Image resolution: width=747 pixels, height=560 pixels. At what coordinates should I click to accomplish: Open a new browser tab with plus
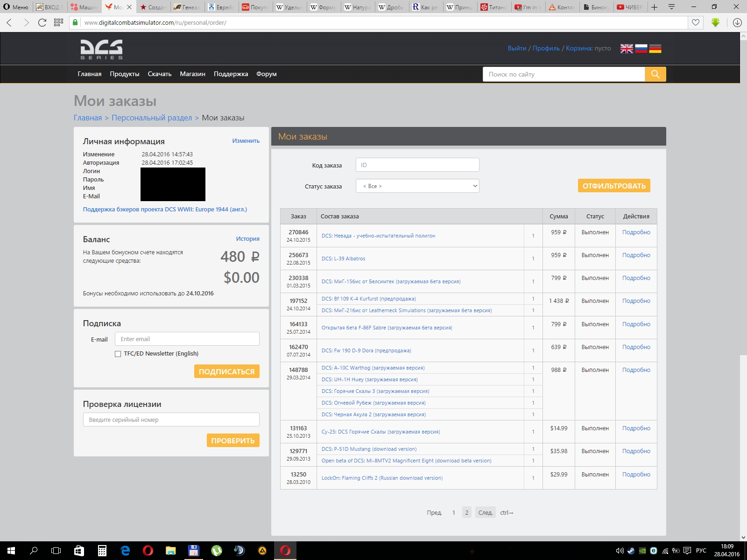coord(654,7)
